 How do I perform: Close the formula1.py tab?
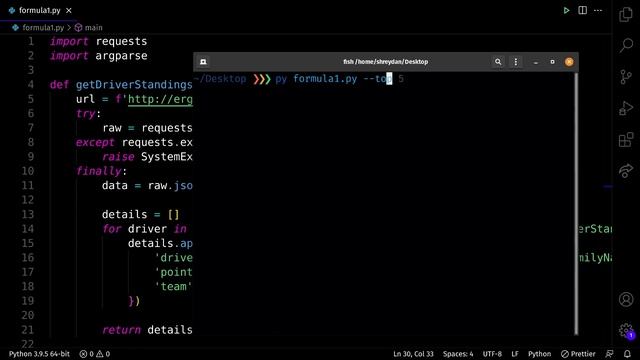click(69, 11)
